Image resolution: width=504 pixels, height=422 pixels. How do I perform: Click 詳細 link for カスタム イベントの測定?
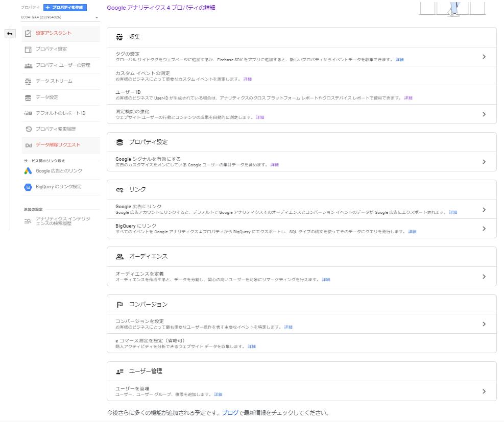tap(248, 79)
